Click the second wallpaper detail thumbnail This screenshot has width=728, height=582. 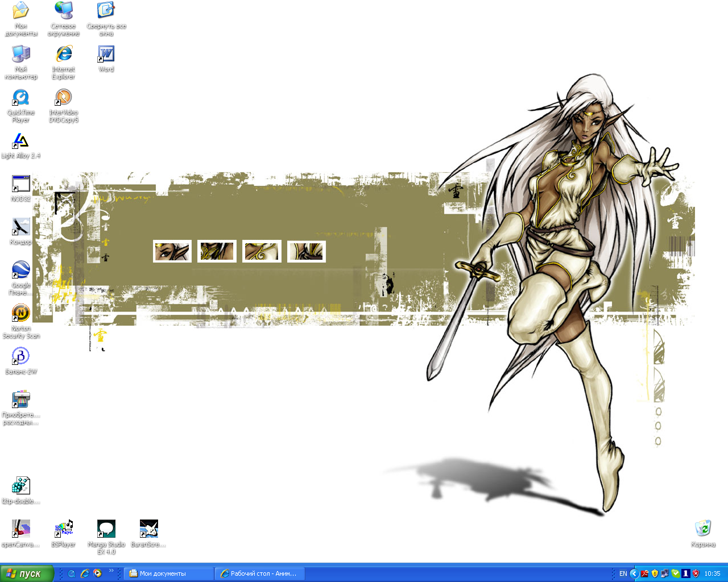tap(217, 251)
